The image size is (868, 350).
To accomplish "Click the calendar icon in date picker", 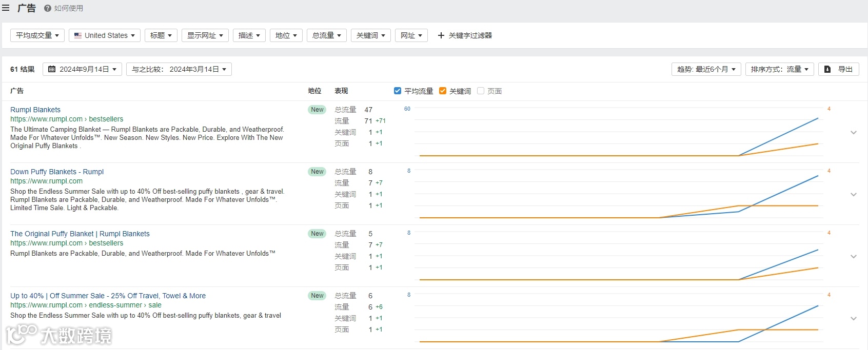I will coord(52,69).
